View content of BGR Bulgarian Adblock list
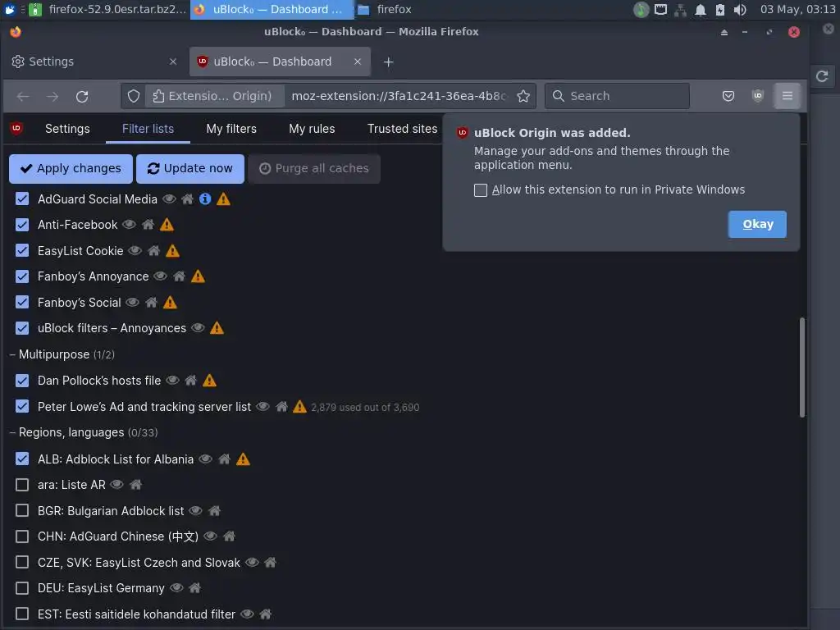840x630 pixels. (195, 510)
